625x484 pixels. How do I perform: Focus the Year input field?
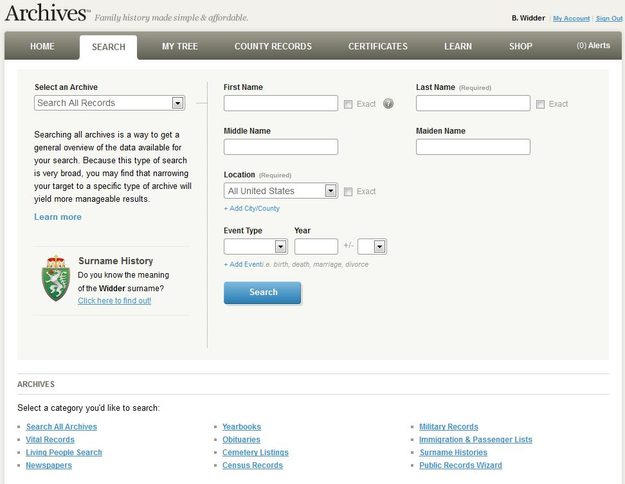click(316, 246)
